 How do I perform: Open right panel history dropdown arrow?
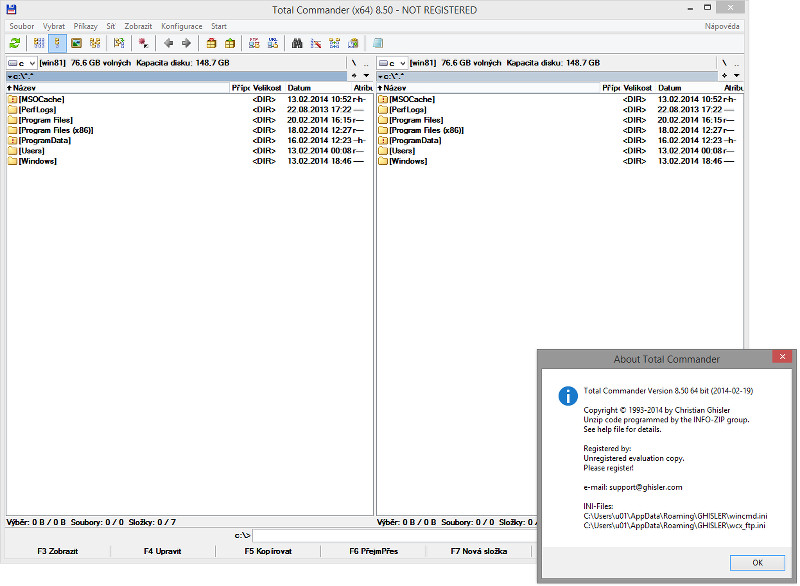(x=737, y=76)
